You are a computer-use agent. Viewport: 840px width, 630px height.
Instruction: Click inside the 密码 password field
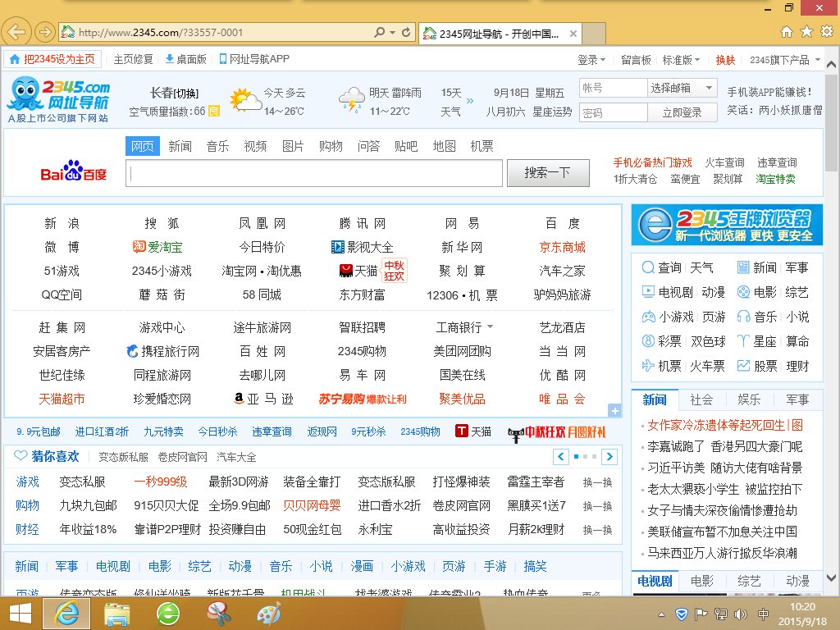tap(614, 112)
